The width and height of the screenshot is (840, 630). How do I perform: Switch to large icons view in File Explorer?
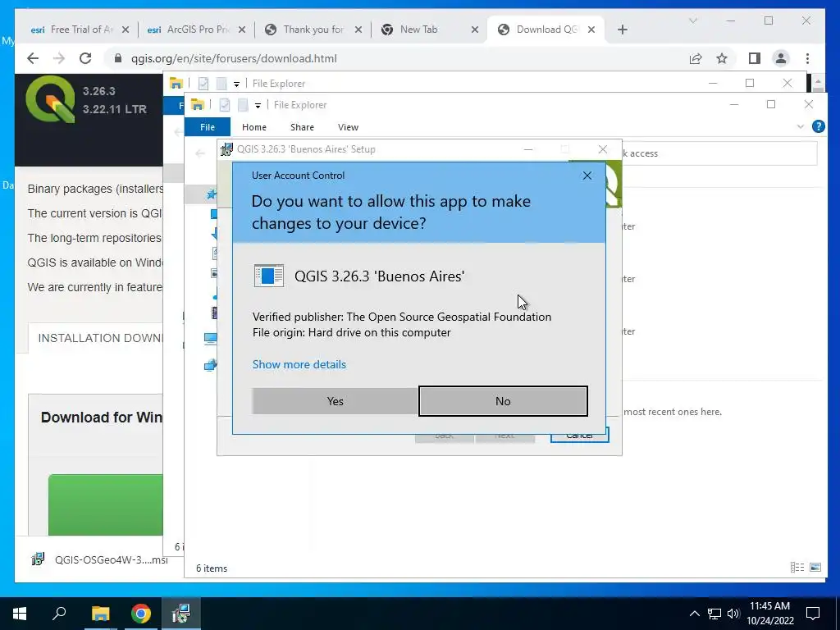coord(815,568)
